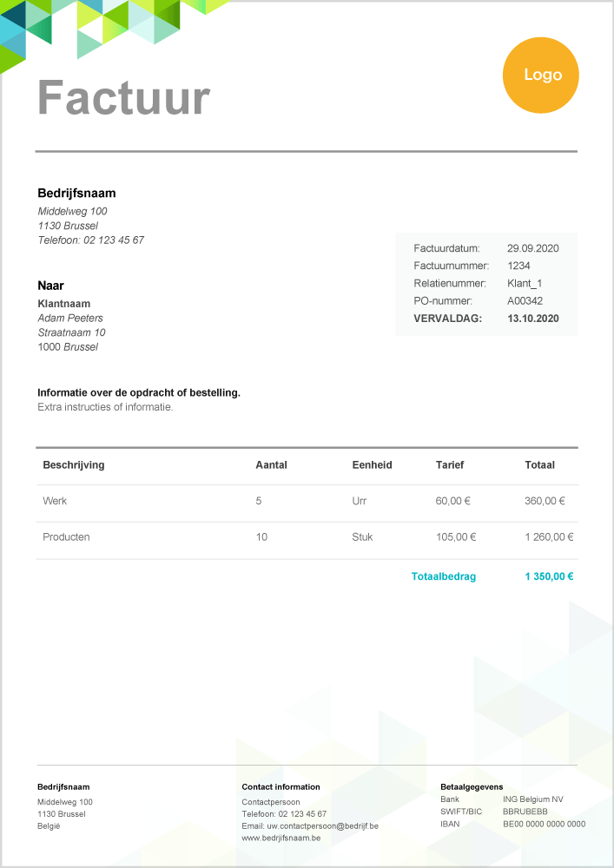The image size is (614, 868).
Task: Click the customer name Adam Peeters
Action: pyautogui.click(x=70, y=319)
